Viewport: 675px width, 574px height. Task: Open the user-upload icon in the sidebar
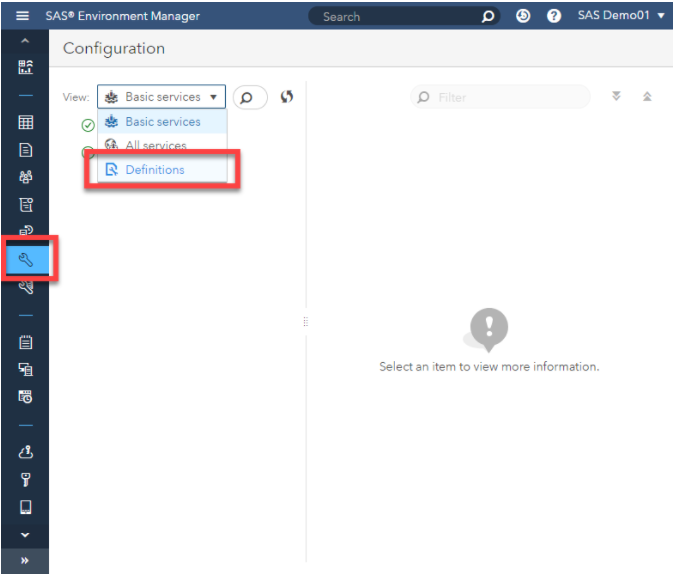pyautogui.click(x=25, y=452)
